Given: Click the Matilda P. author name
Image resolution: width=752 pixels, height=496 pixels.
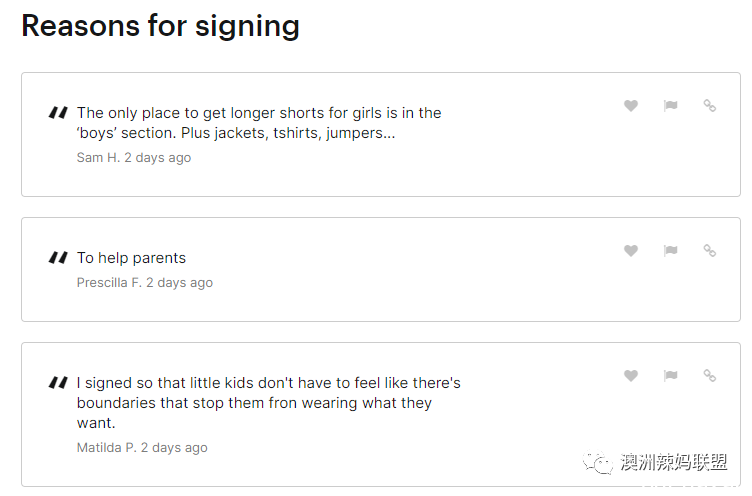Looking at the screenshot, I should (x=106, y=448).
